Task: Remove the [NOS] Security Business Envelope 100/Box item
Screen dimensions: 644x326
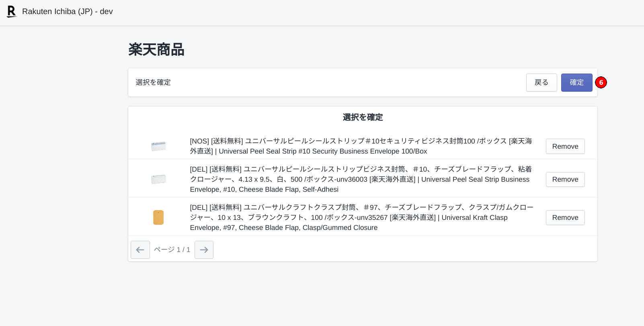Action: pyautogui.click(x=565, y=146)
